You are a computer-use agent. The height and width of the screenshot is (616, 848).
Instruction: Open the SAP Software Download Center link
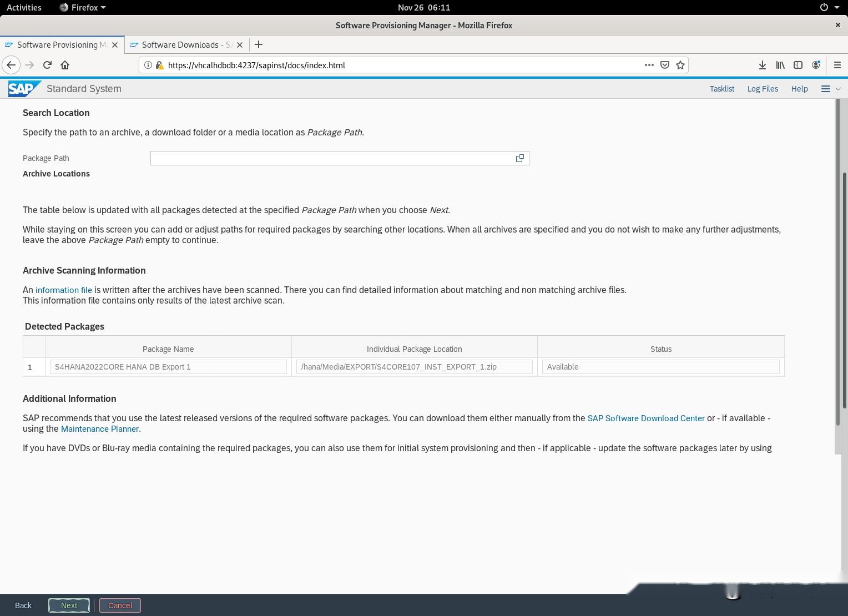pos(646,418)
